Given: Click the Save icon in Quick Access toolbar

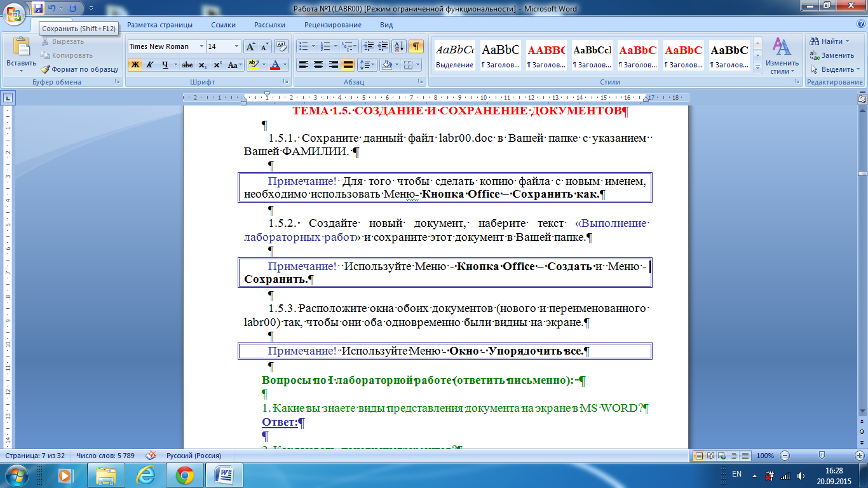Looking at the screenshot, I should click(x=38, y=9).
